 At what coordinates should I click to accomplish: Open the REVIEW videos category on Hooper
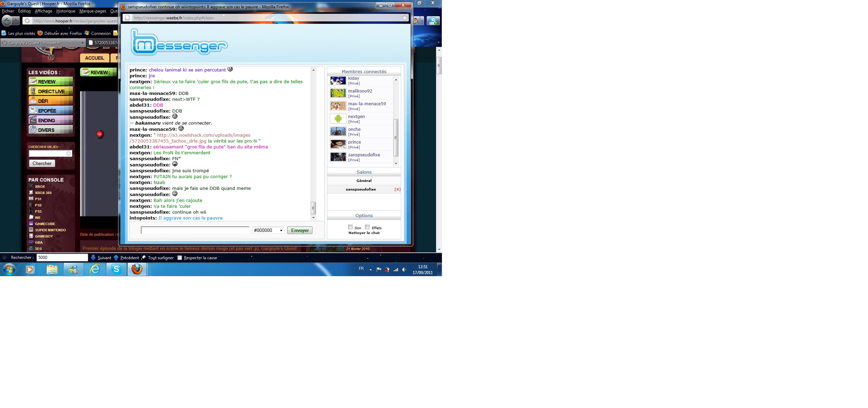[51, 81]
